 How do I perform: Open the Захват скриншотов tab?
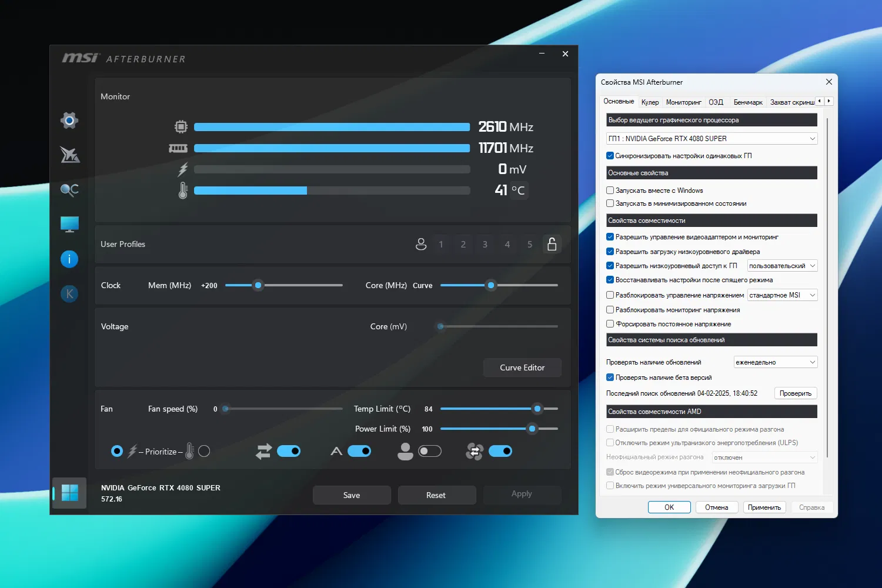792,102
